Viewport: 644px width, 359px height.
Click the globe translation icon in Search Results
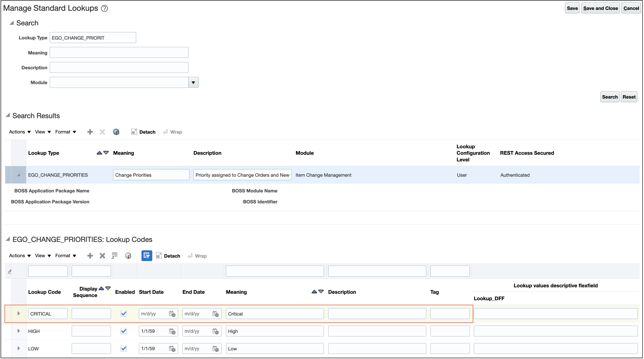click(x=116, y=132)
